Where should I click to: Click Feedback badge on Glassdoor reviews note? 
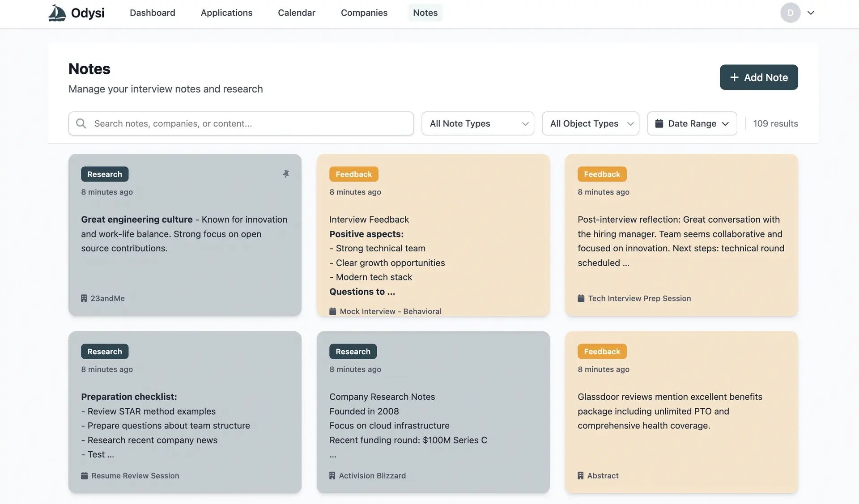602,351
